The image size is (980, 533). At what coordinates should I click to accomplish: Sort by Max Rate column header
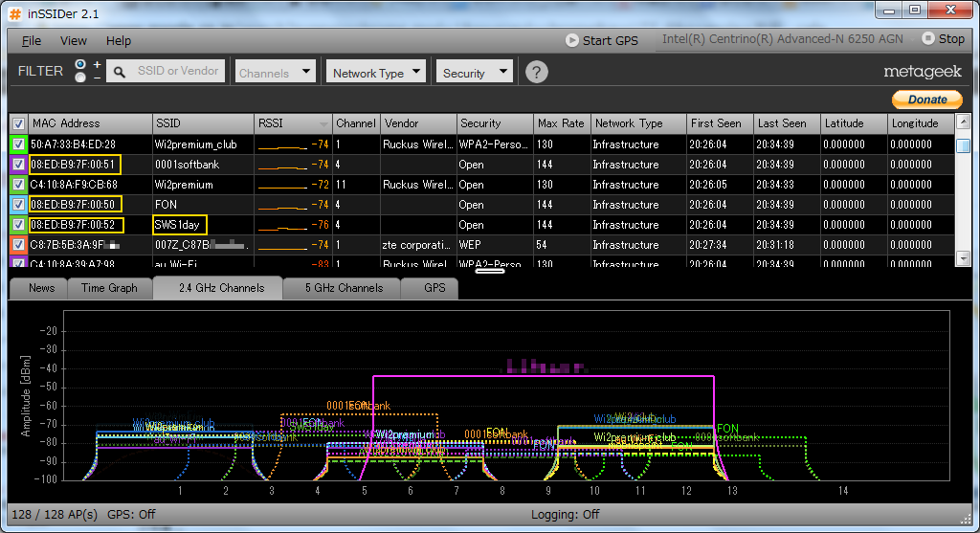point(563,123)
